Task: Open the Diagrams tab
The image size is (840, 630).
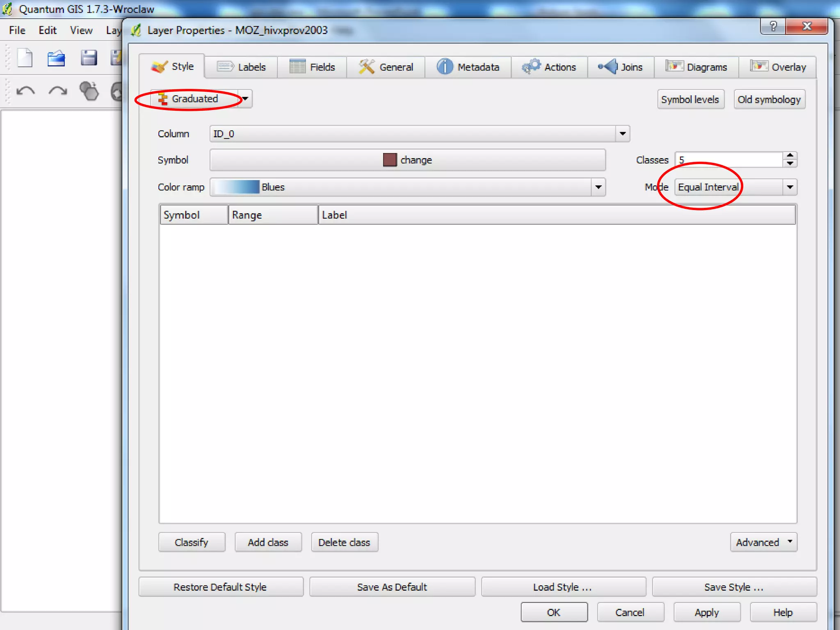Action: click(696, 67)
